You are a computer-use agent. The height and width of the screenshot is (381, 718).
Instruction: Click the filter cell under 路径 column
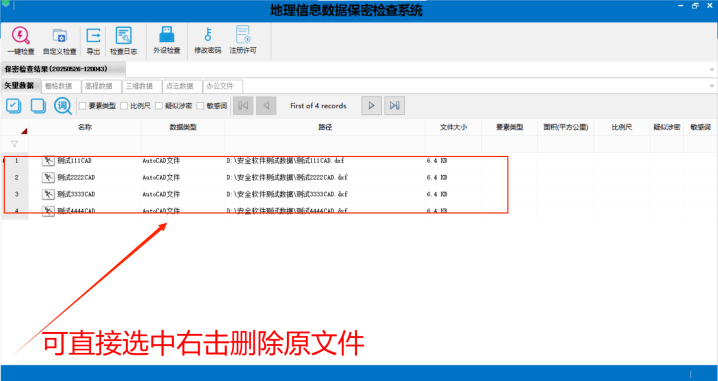[325, 144]
